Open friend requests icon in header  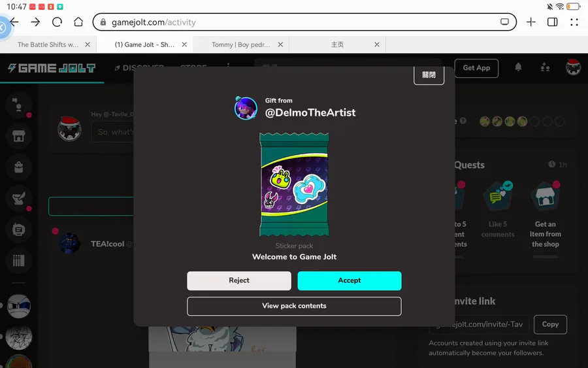coord(545,67)
